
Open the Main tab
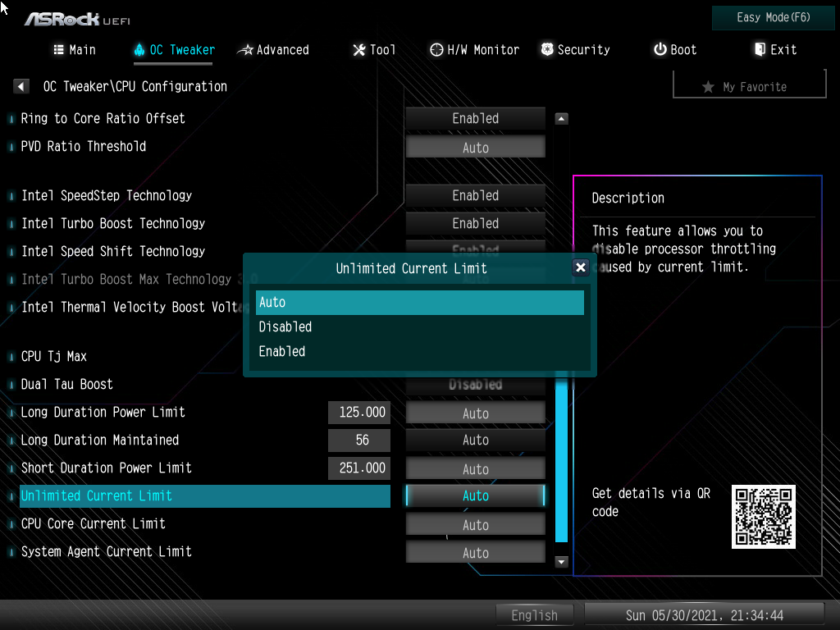click(x=75, y=50)
